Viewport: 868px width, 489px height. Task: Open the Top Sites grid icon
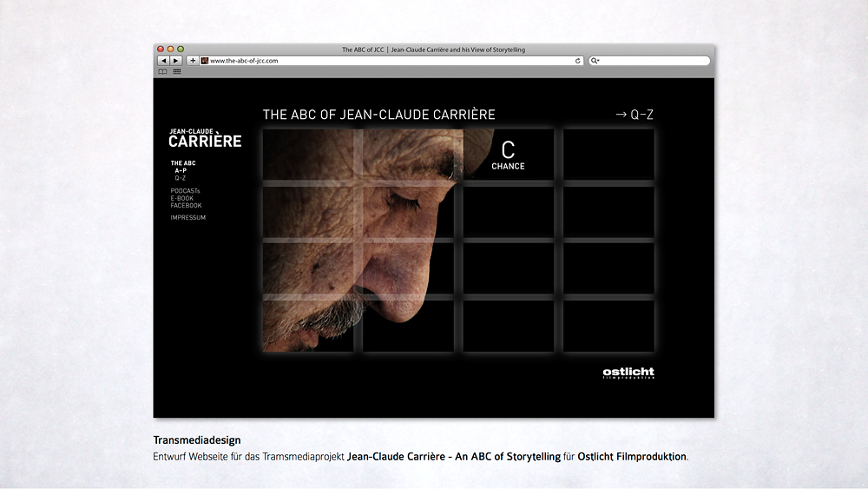177,71
